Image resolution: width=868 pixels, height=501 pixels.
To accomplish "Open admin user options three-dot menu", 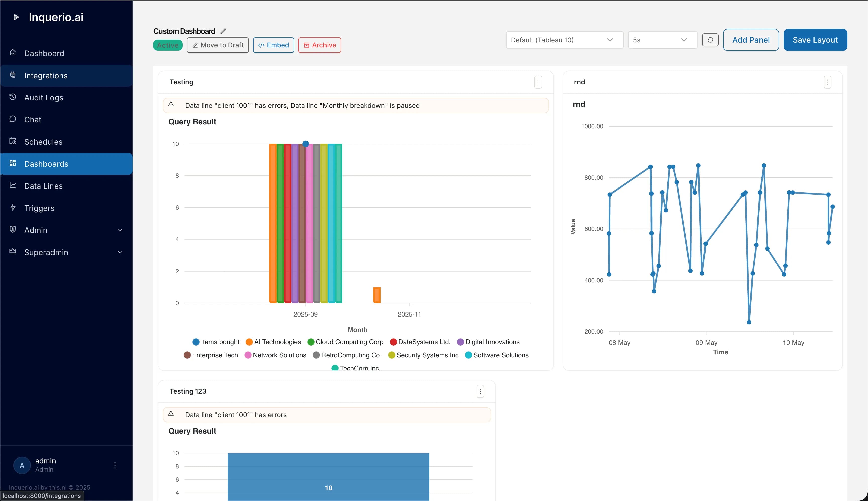I will coord(115,465).
